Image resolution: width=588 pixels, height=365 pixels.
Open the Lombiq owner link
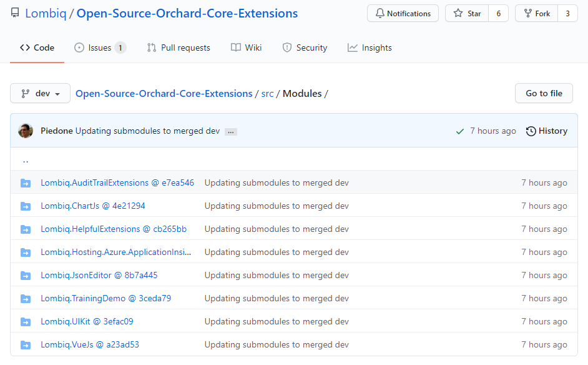click(x=46, y=14)
